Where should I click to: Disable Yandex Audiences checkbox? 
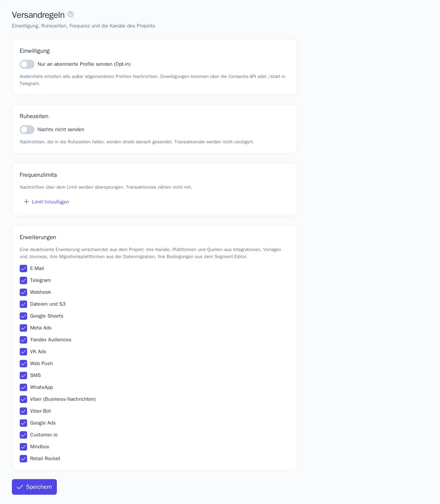point(23,340)
